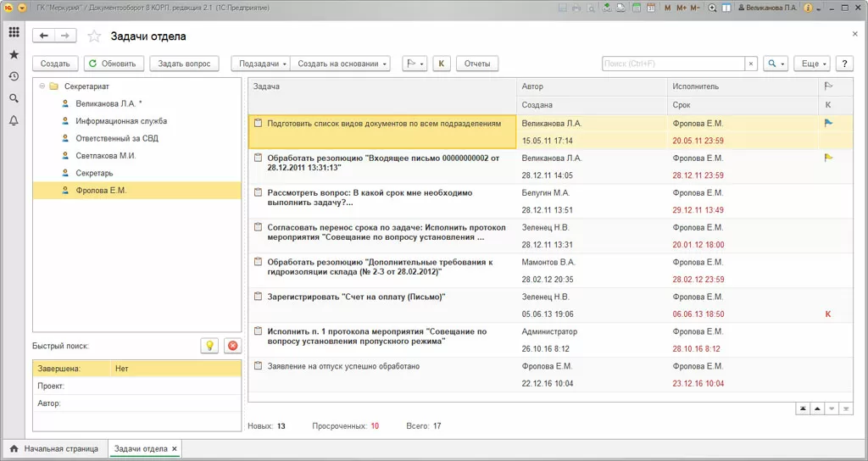Open calculator icon in title bar

point(637,8)
